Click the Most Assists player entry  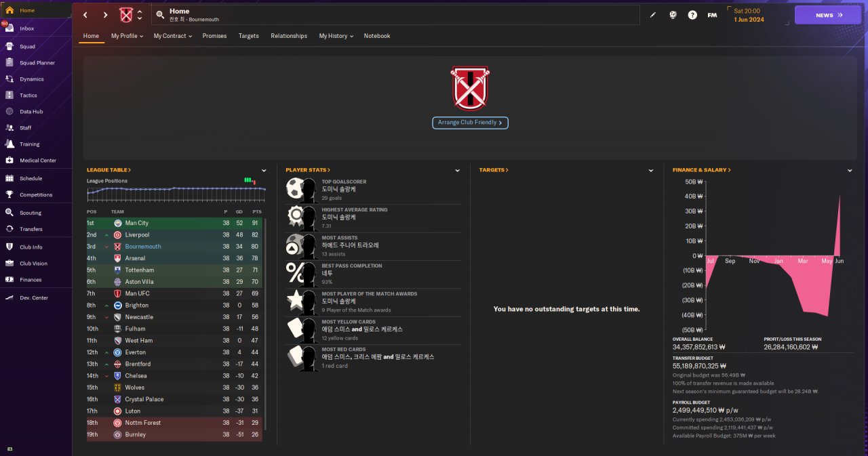(373, 245)
